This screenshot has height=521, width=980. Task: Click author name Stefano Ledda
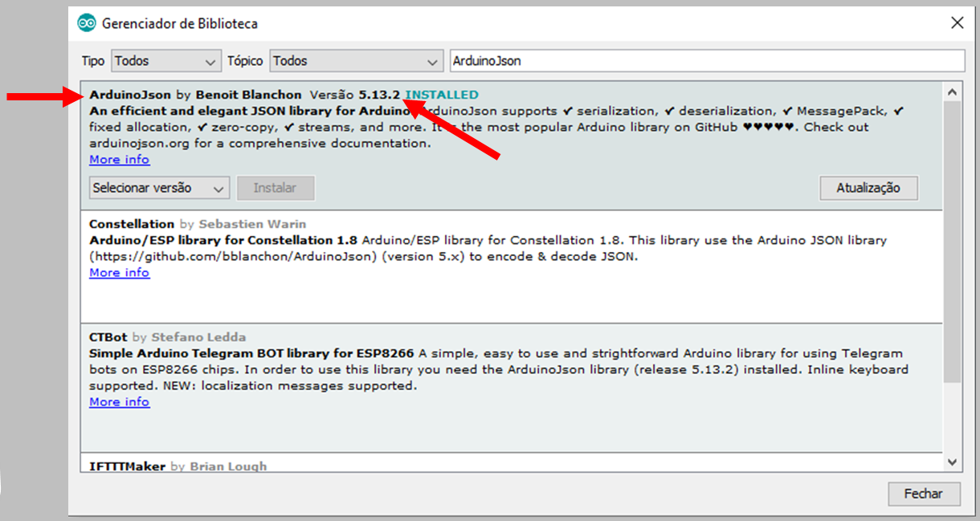click(x=198, y=337)
